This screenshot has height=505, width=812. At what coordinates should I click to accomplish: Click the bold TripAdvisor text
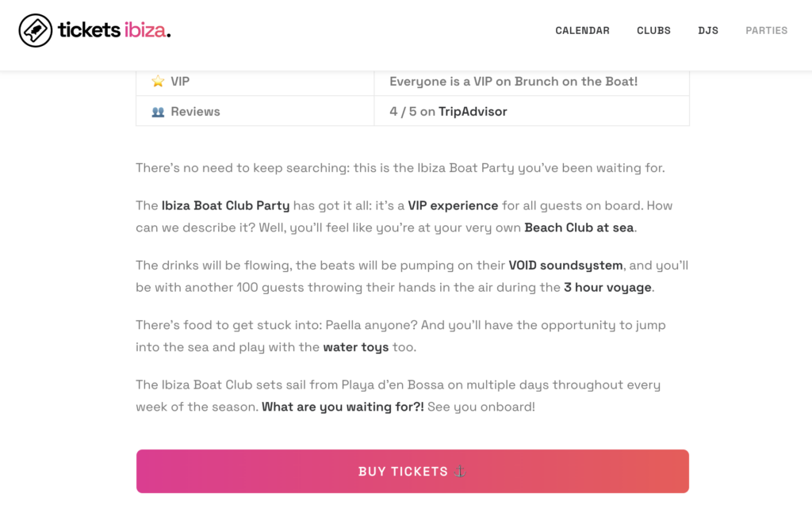pos(473,112)
